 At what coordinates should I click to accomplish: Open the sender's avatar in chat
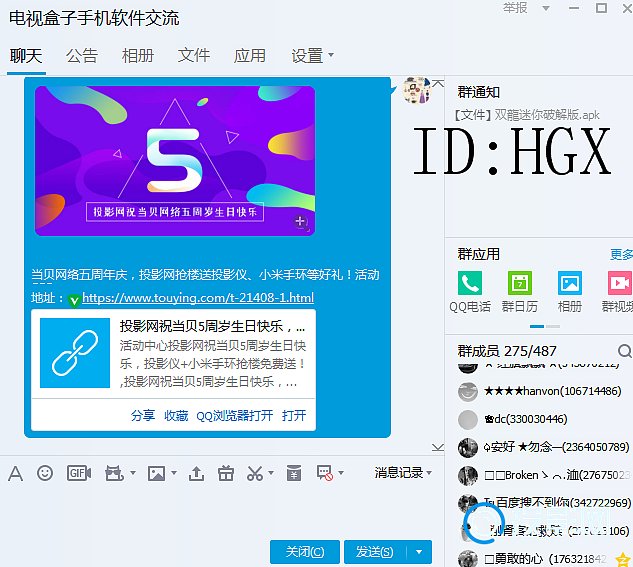(416, 90)
